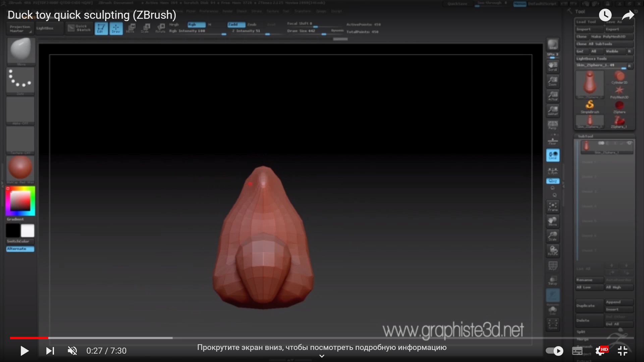Expand video details chevron below caption
Viewport: 644px width, 362px height.
tap(322, 356)
